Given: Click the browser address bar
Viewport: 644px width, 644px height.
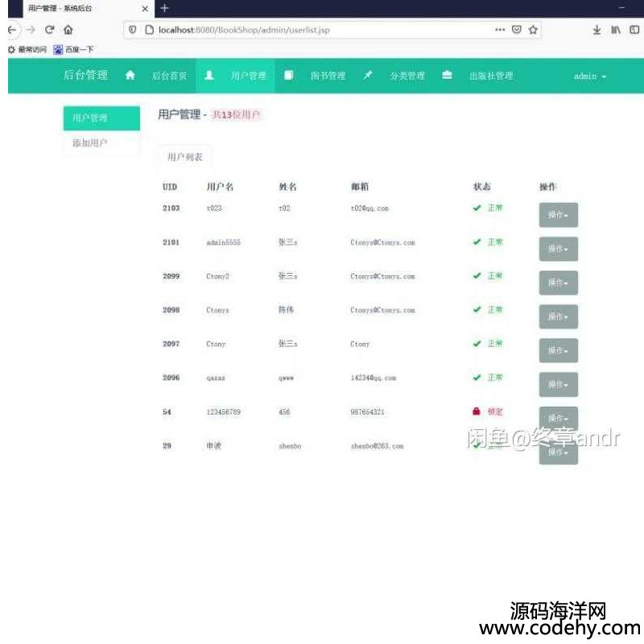Looking at the screenshot, I should coord(322,30).
